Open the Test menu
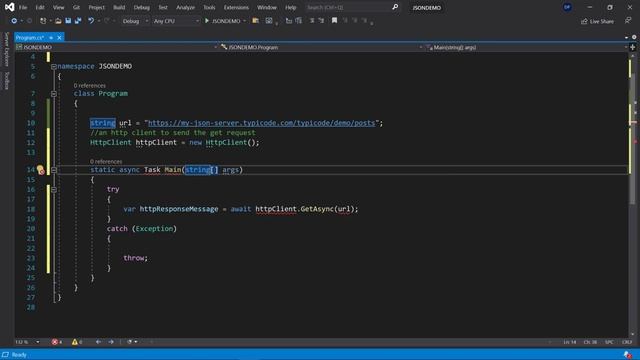 click(163, 7)
